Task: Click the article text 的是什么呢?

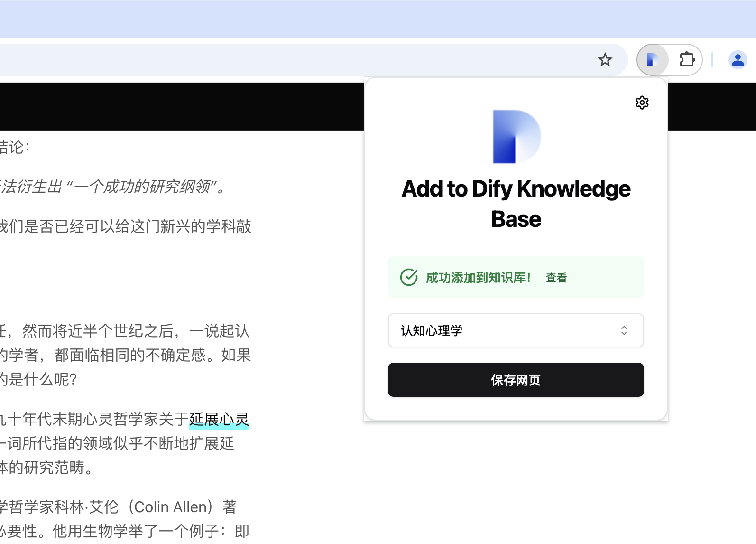Action: (x=38, y=379)
